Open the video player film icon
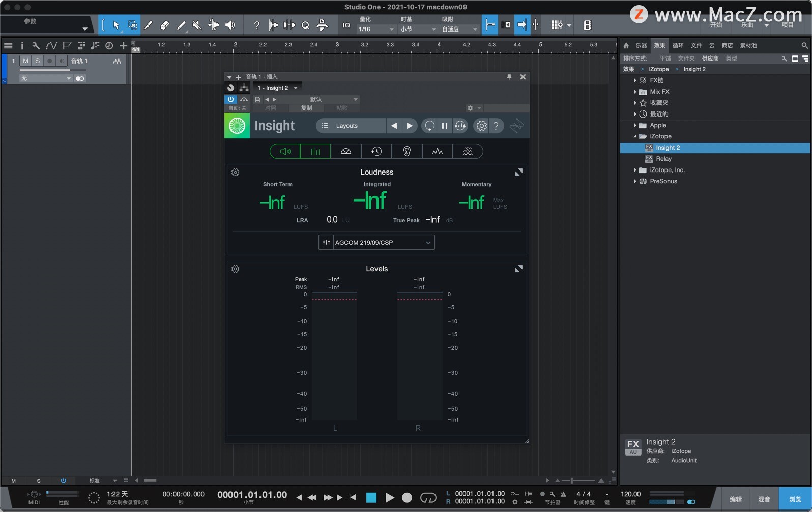812x512 pixels. point(587,25)
